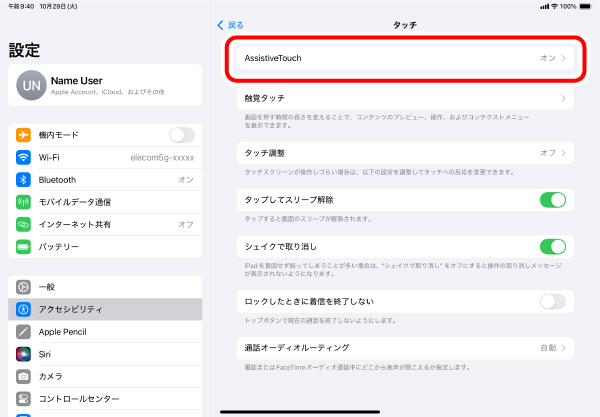Open カメラ settings row

(x=105, y=376)
